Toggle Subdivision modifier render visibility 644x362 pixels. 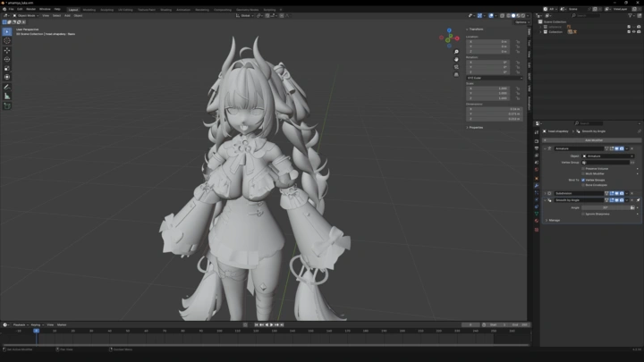pyautogui.click(x=622, y=193)
